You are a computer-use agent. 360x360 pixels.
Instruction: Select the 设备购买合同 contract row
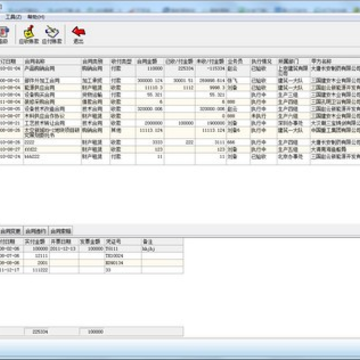(x=180, y=95)
